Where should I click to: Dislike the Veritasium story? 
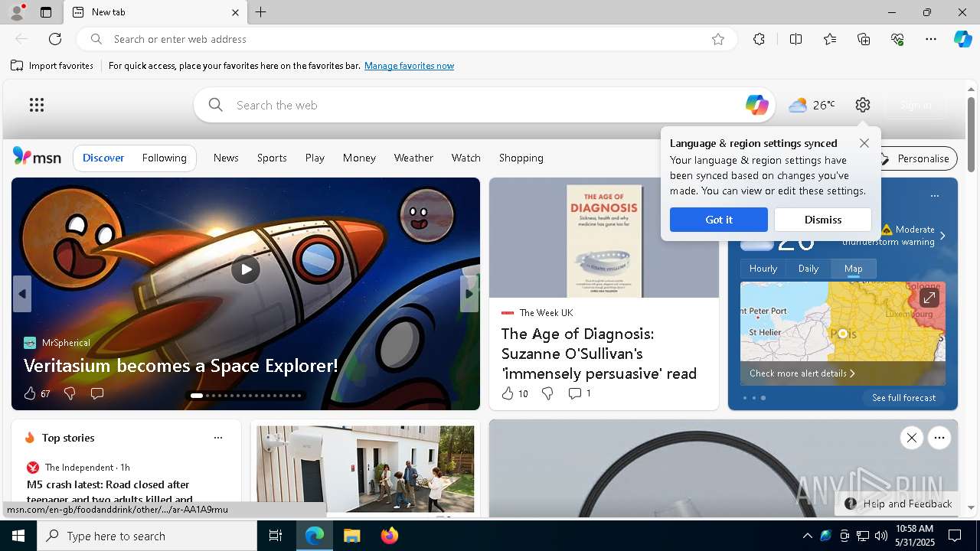point(70,393)
